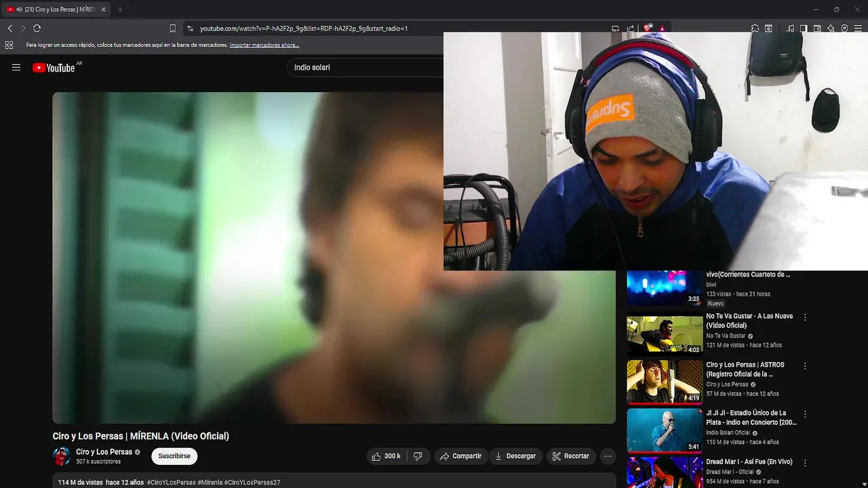Click the tab search icon in toolbar
This screenshot has height=488, width=868.
point(768,28)
